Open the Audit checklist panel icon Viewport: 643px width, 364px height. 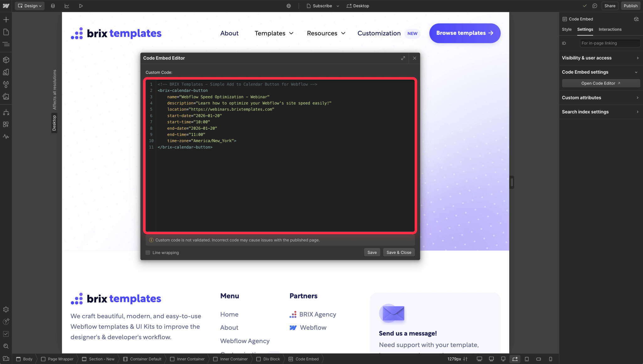coord(6,334)
